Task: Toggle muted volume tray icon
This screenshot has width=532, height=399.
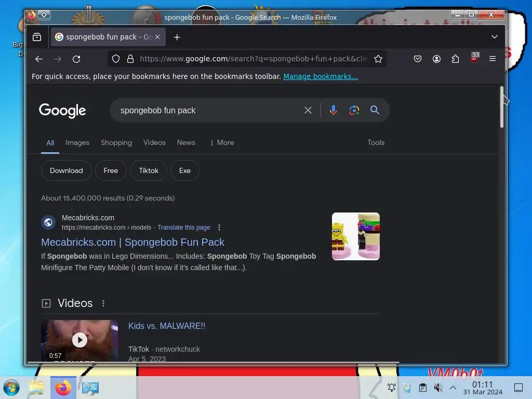Action: [438, 387]
